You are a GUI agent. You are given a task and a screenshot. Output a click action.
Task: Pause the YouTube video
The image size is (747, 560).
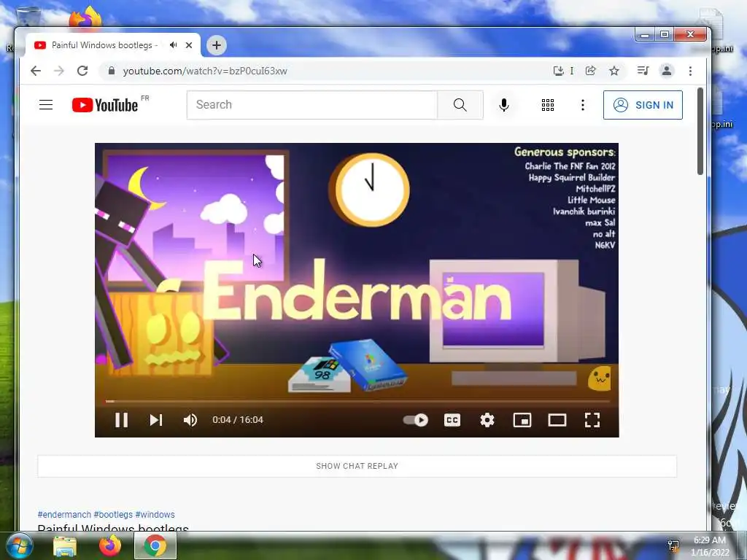pyautogui.click(x=122, y=420)
